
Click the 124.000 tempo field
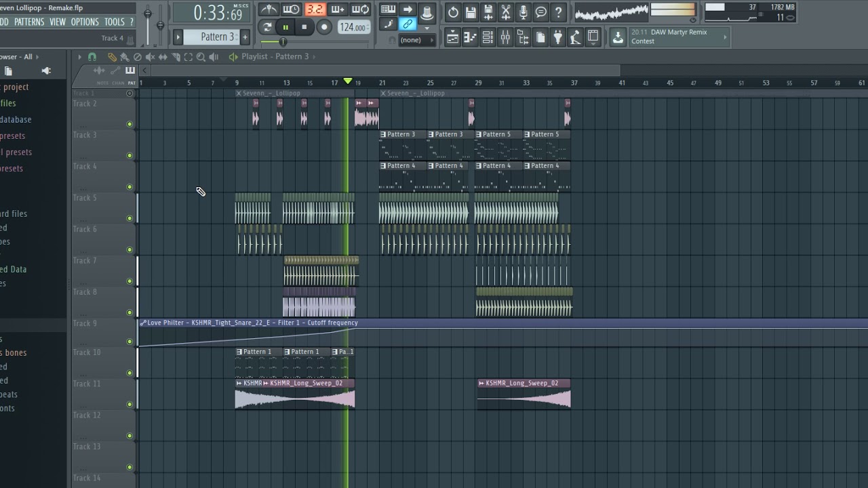[x=353, y=27]
